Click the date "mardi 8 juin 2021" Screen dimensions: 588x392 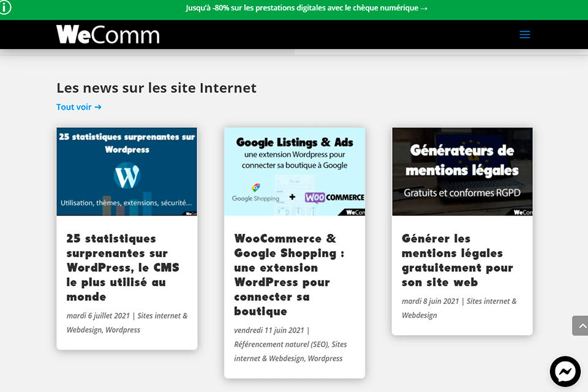click(430, 301)
